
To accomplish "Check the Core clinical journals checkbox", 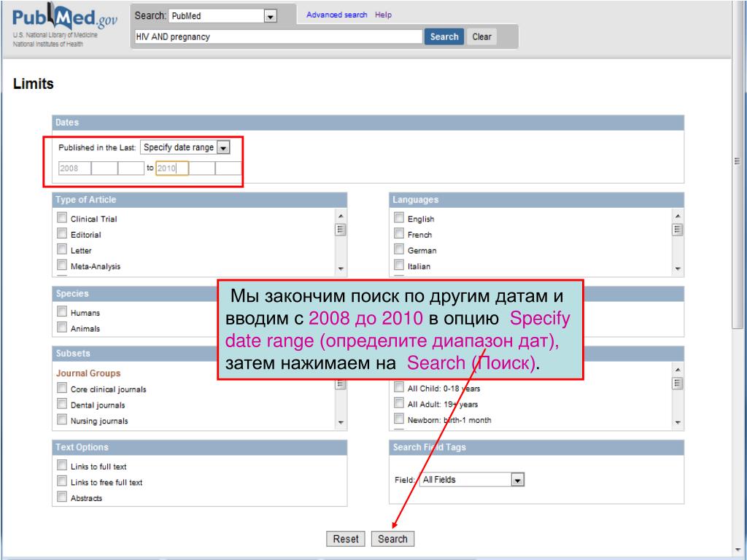I will click(x=62, y=388).
